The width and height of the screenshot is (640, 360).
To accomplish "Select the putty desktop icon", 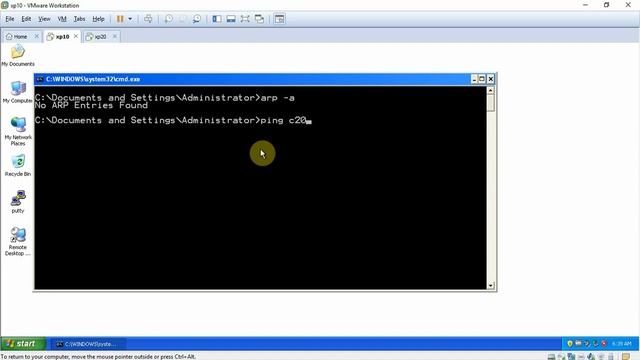I will pos(18,202).
